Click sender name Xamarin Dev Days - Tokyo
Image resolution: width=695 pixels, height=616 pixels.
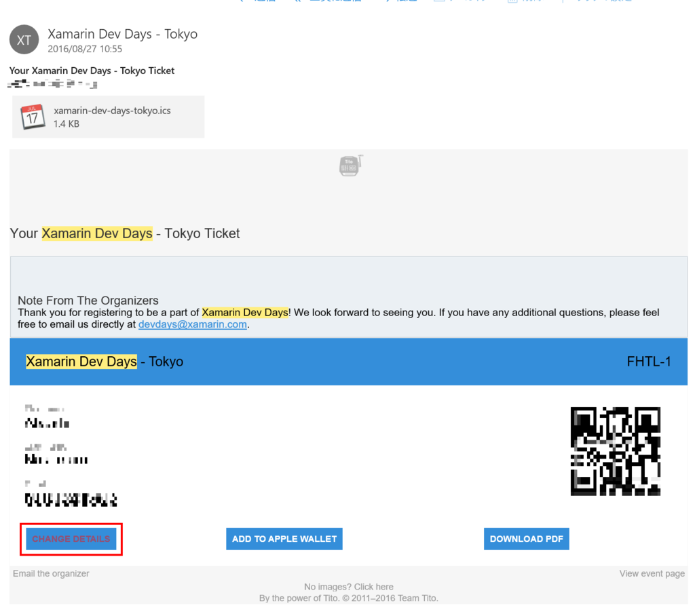[123, 34]
